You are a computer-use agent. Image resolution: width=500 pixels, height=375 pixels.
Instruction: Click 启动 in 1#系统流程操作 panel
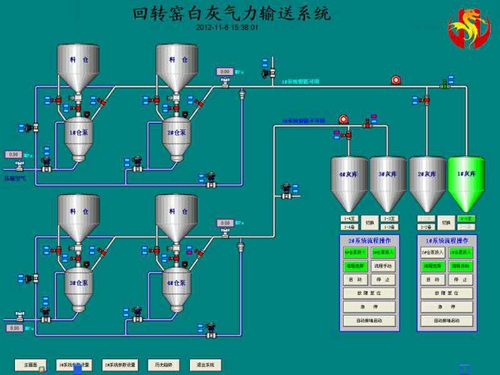(433, 280)
